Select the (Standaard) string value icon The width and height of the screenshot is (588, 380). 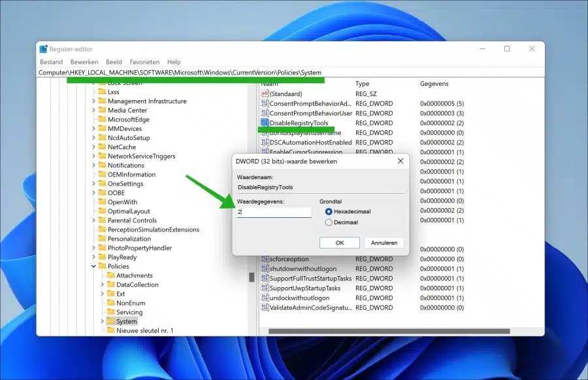click(265, 94)
